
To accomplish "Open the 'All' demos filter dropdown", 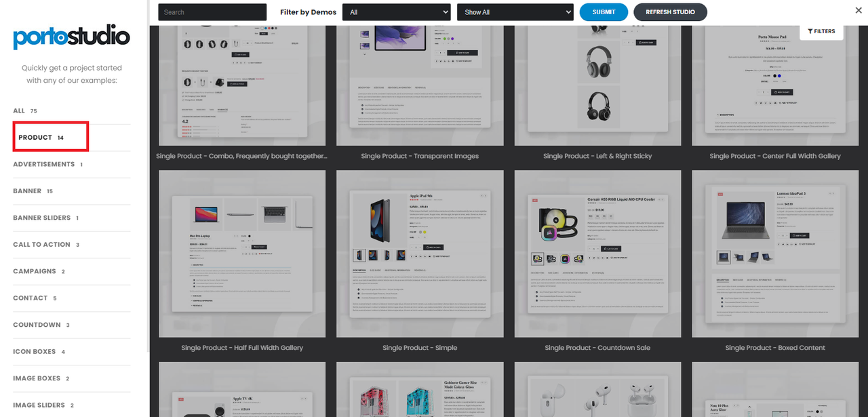I will (x=397, y=12).
